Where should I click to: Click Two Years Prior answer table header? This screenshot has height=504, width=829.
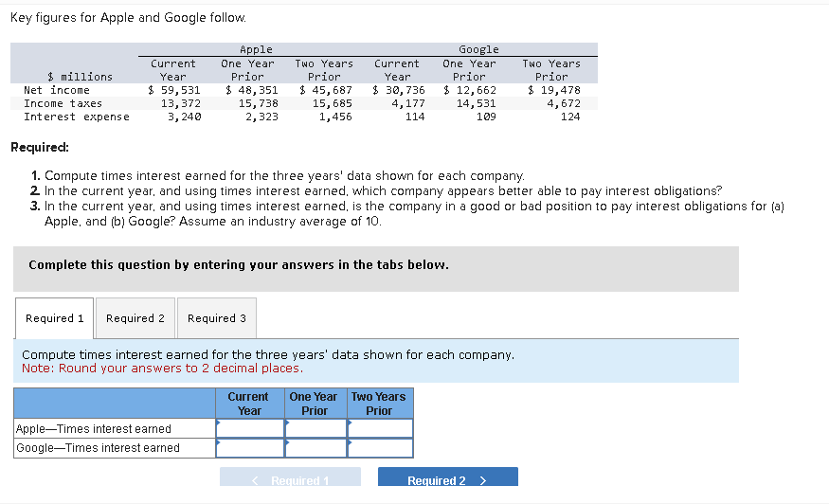[x=380, y=404]
